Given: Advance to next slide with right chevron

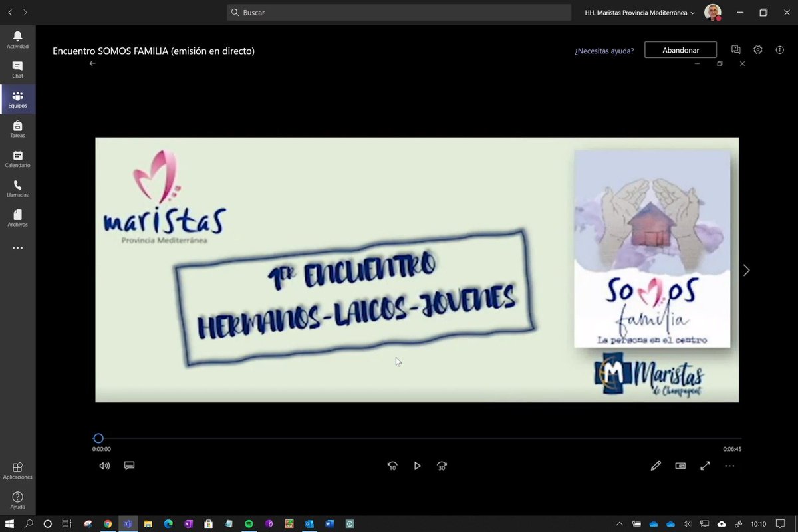Looking at the screenshot, I should tap(746, 270).
